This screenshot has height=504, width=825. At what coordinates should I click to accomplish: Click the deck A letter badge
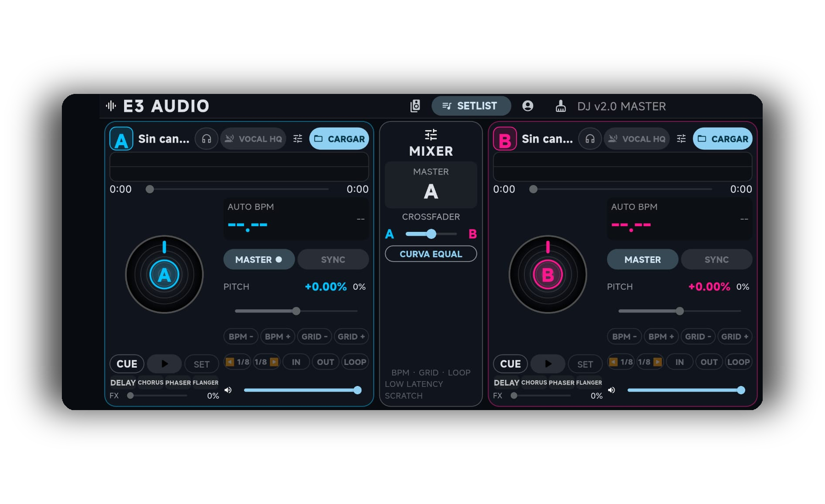(121, 139)
